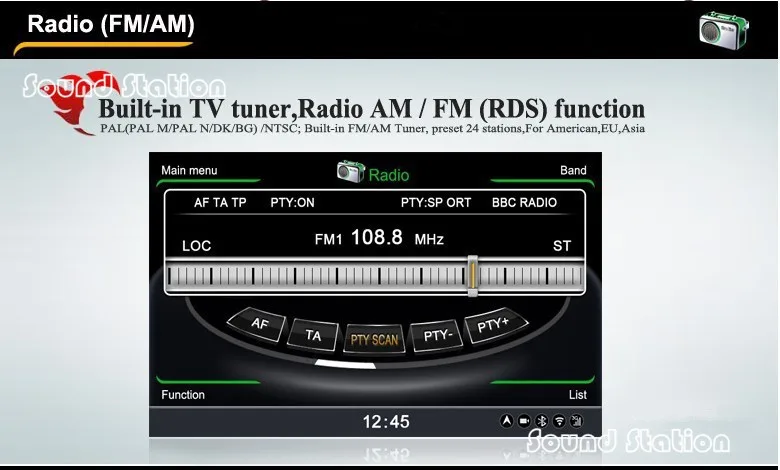Tap the video camera icon in status bar
The height and width of the screenshot is (470, 780).
(524, 421)
